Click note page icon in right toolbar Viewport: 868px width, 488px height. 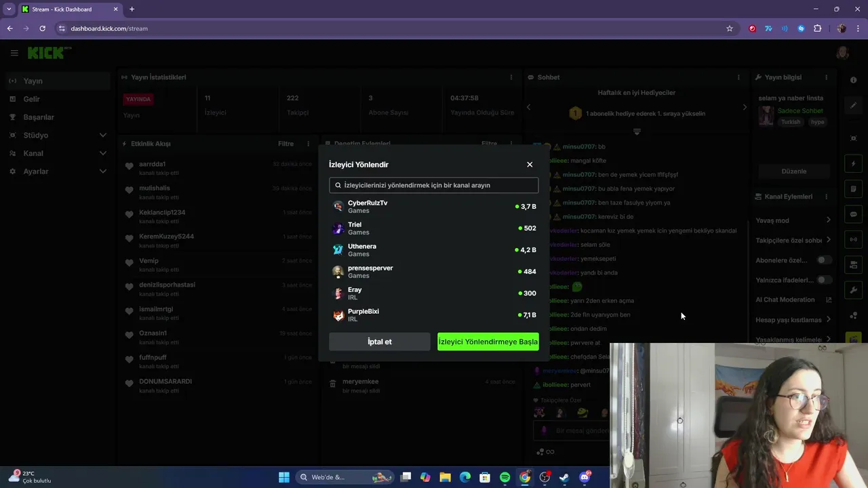[x=853, y=189]
